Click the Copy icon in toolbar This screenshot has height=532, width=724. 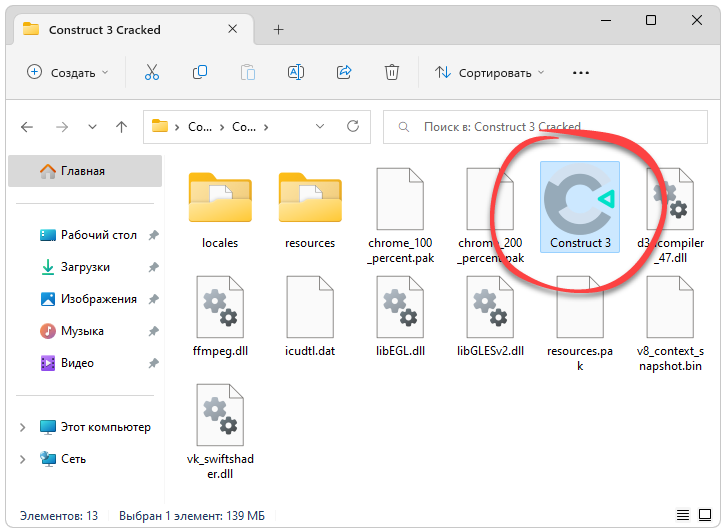point(199,73)
